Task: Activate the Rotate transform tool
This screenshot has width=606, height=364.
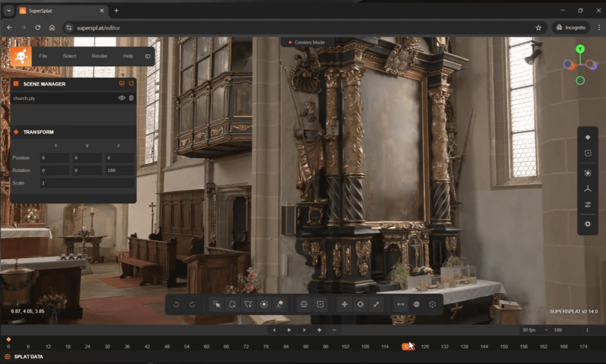Action: pyautogui.click(x=360, y=304)
